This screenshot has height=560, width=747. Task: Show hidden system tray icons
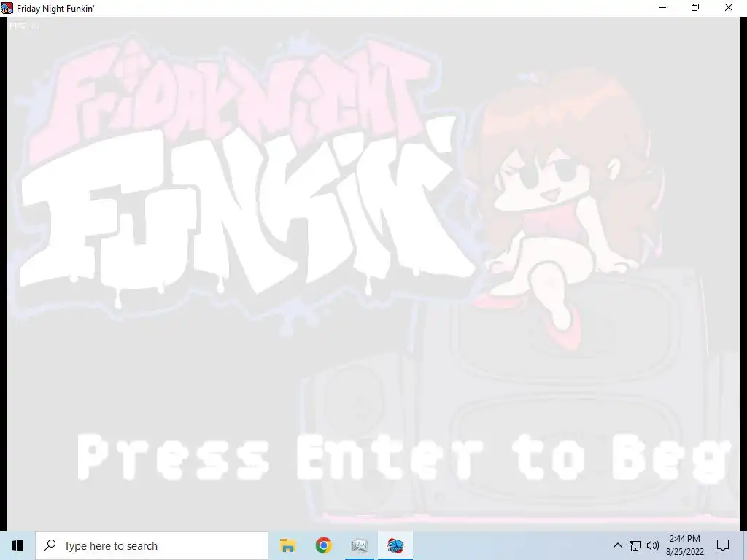click(617, 545)
